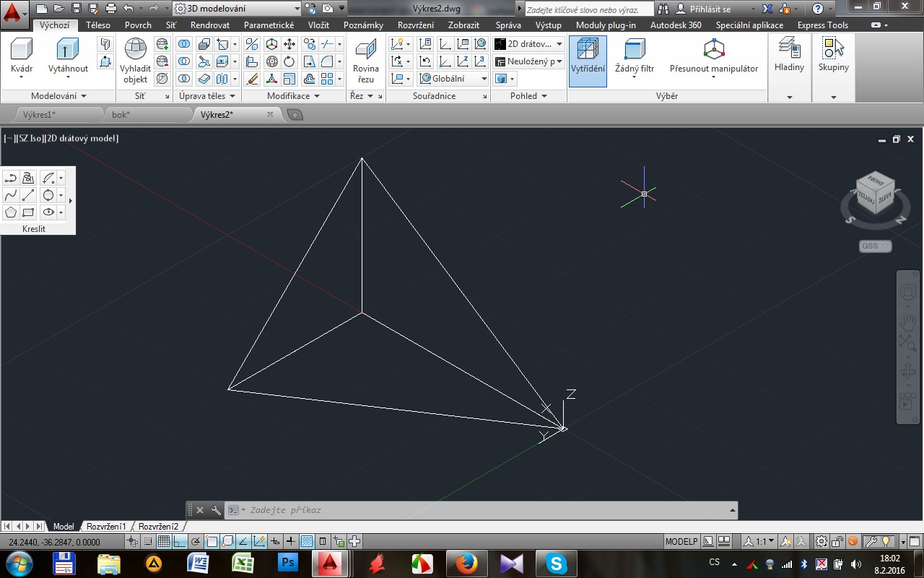The image size is (924, 578).
Task: Open the 3D modelování workspace dropdown
Action: 237,9
